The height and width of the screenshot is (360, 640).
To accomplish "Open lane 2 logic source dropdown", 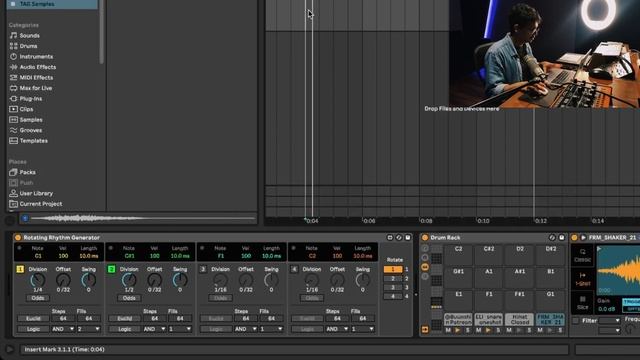I will 180,329.
